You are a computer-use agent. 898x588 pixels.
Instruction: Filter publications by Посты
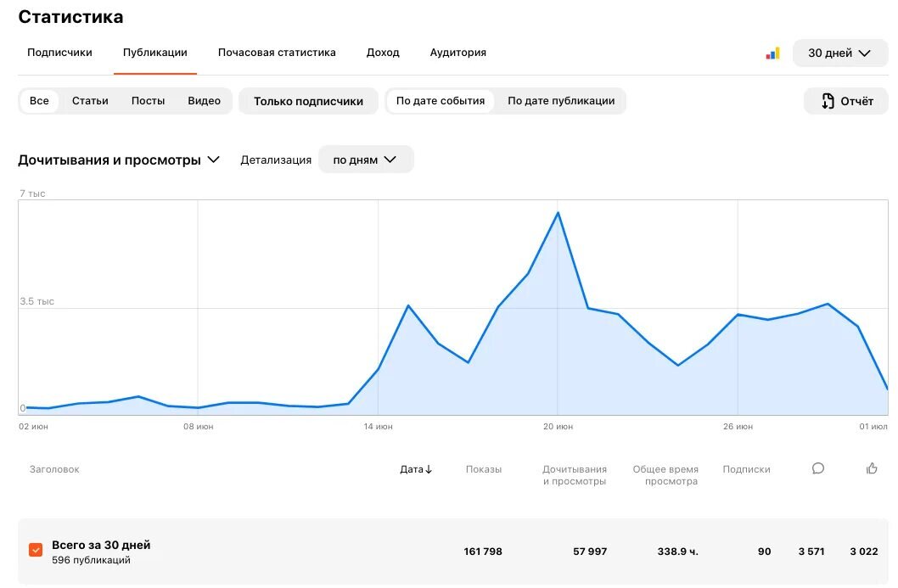pos(148,101)
